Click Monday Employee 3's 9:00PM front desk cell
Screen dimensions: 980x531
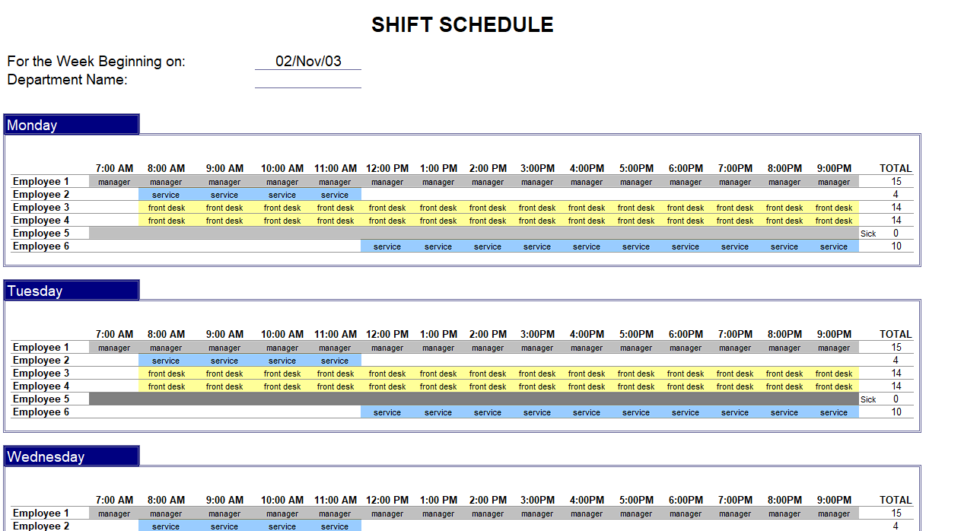[x=834, y=208]
